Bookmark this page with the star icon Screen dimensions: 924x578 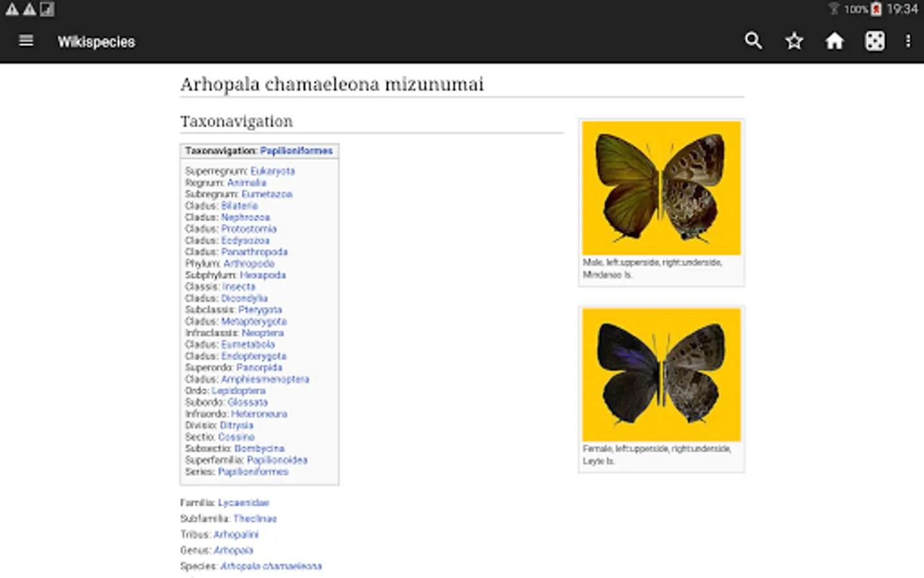pyautogui.click(x=794, y=41)
